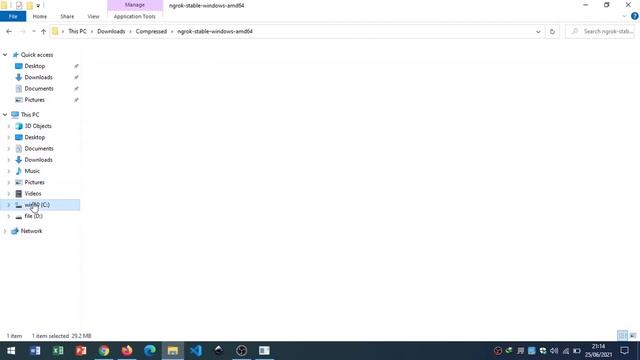Open the Help question mark icon
Image resolution: width=640 pixels, height=360 pixels.
634,16
